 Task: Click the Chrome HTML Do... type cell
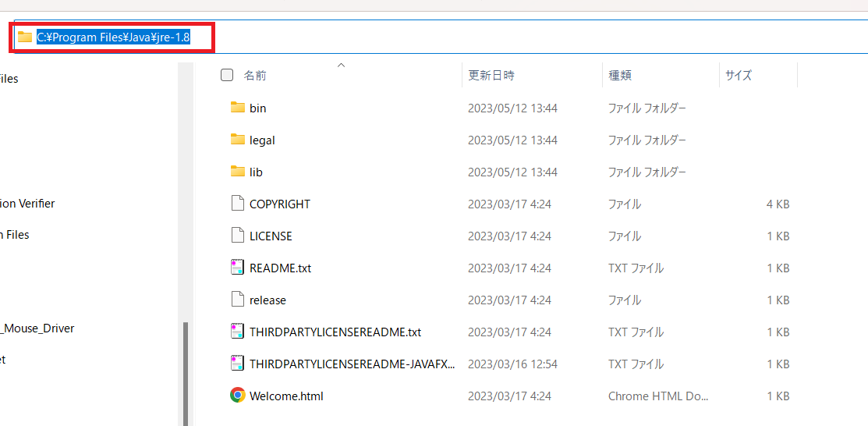point(658,396)
